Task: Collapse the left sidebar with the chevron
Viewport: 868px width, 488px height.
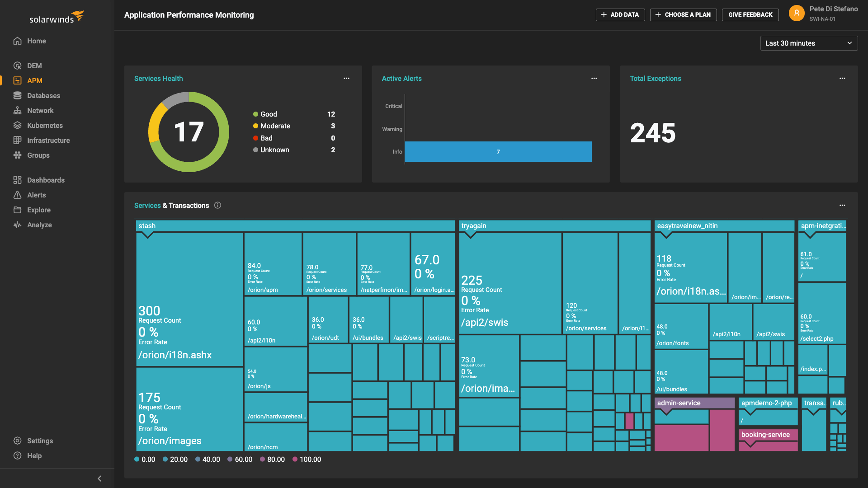Action: 99,479
